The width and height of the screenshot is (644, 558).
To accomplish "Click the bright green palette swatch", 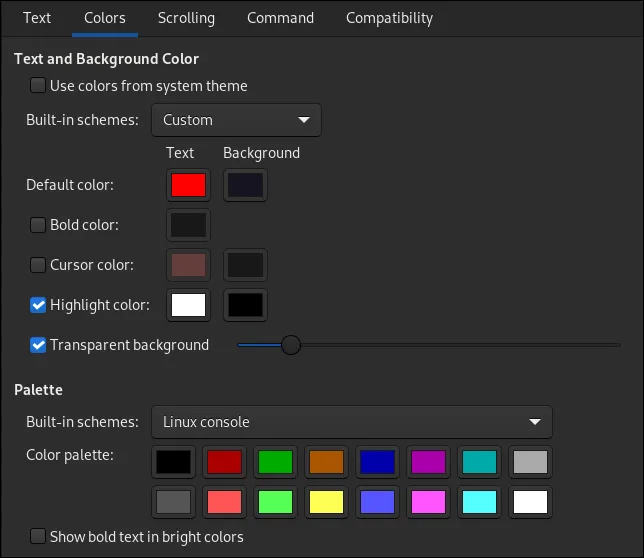I will click(x=275, y=502).
